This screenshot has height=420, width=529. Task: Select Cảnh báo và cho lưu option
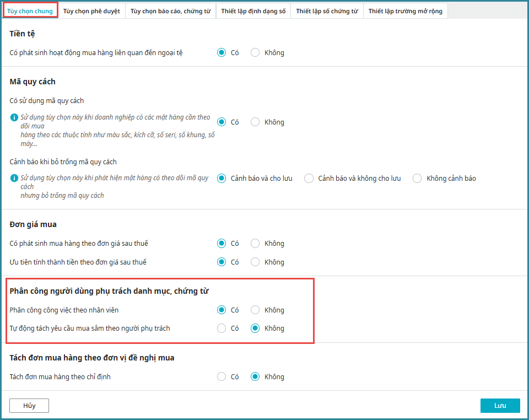click(222, 179)
